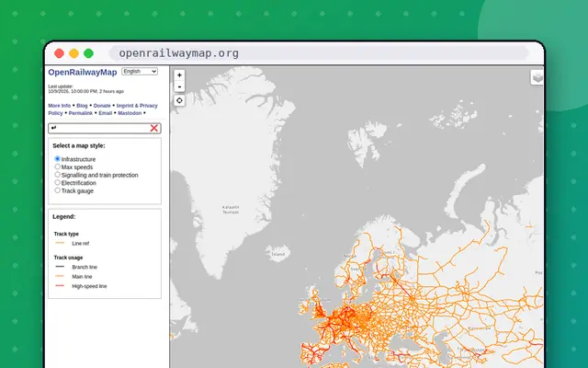588x368 pixels.
Task: Open the Donate link
Action: point(102,106)
